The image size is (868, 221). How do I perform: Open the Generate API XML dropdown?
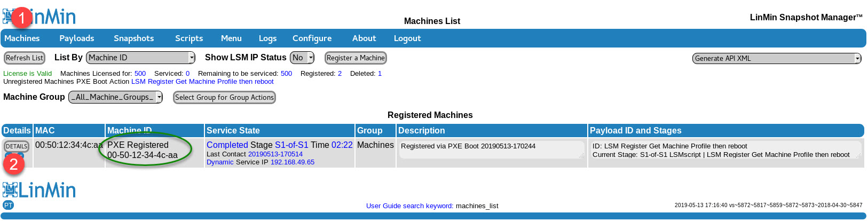[x=776, y=58]
